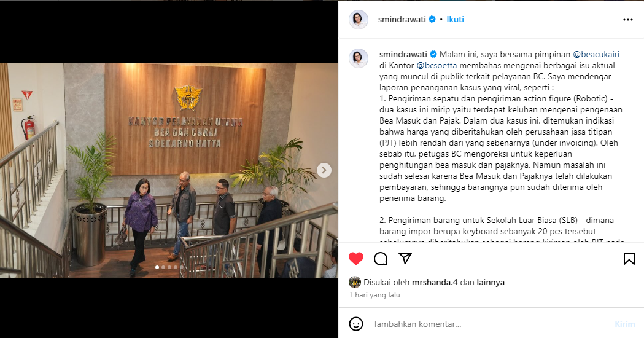Follow the account using Ikuti link

(455, 19)
